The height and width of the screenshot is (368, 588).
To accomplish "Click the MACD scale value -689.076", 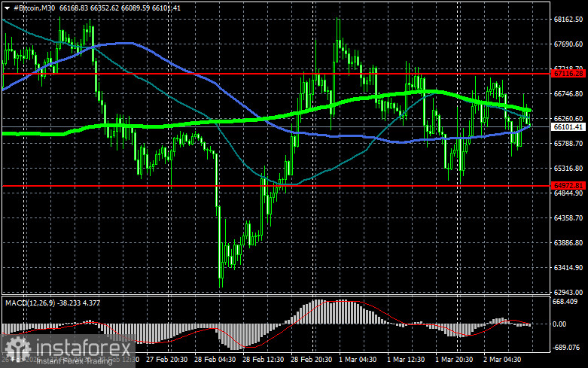I will pos(566,348).
